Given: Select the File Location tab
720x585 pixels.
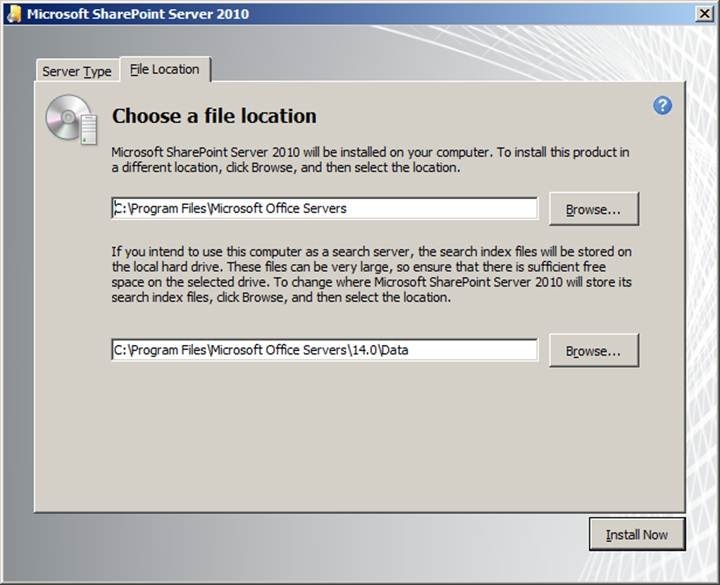Looking at the screenshot, I should point(165,69).
